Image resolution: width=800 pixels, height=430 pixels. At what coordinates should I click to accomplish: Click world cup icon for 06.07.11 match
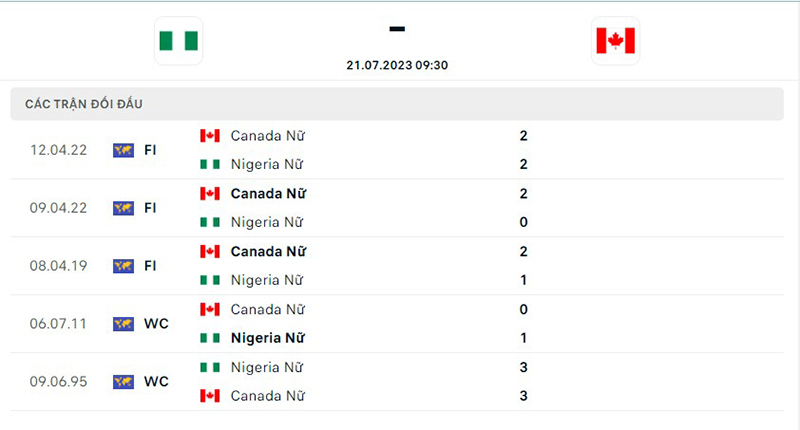tap(124, 324)
